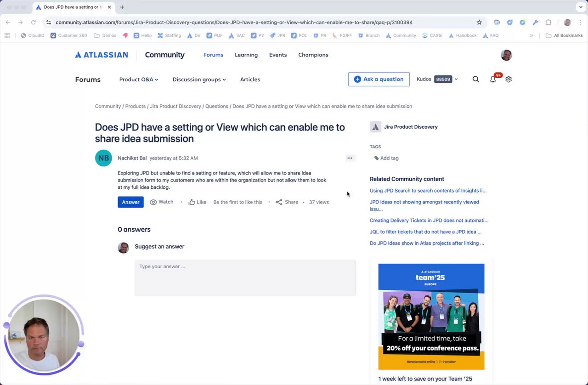Open the Chrome profile avatar
The image size is (588, 385).
pyautogui.click(x=567, y=22)
